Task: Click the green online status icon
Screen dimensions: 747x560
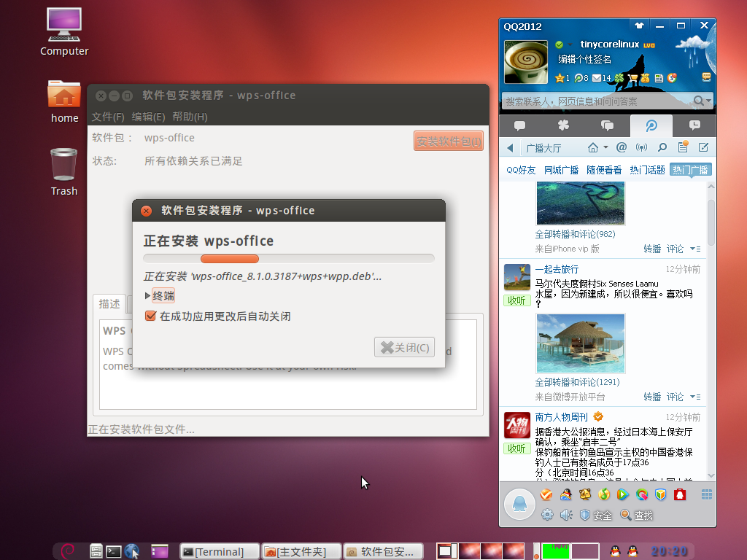Action: 560,44
